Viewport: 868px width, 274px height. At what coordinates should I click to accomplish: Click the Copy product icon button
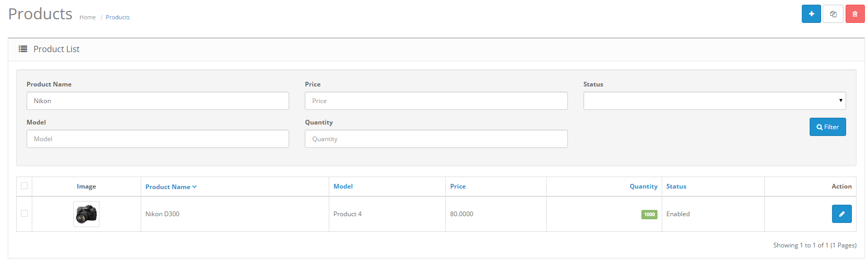833,14
